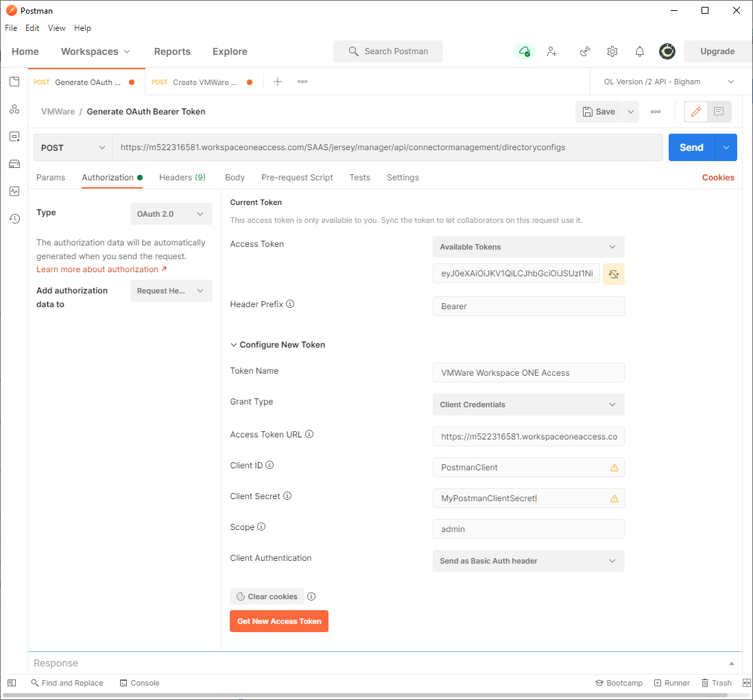Open the View menu
The image size is (753, 700).
click(56, 28)
